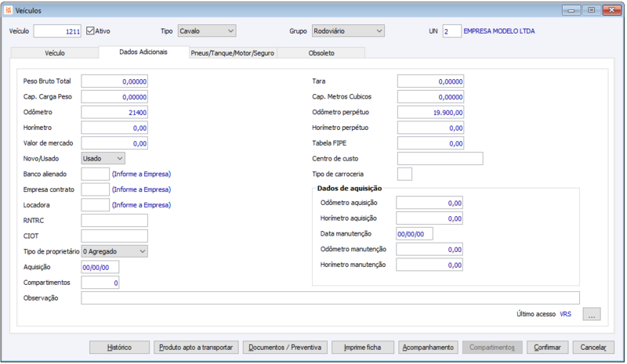Close the Veículos window
This screenshot has height=364, width=627.
click(612, 10)
